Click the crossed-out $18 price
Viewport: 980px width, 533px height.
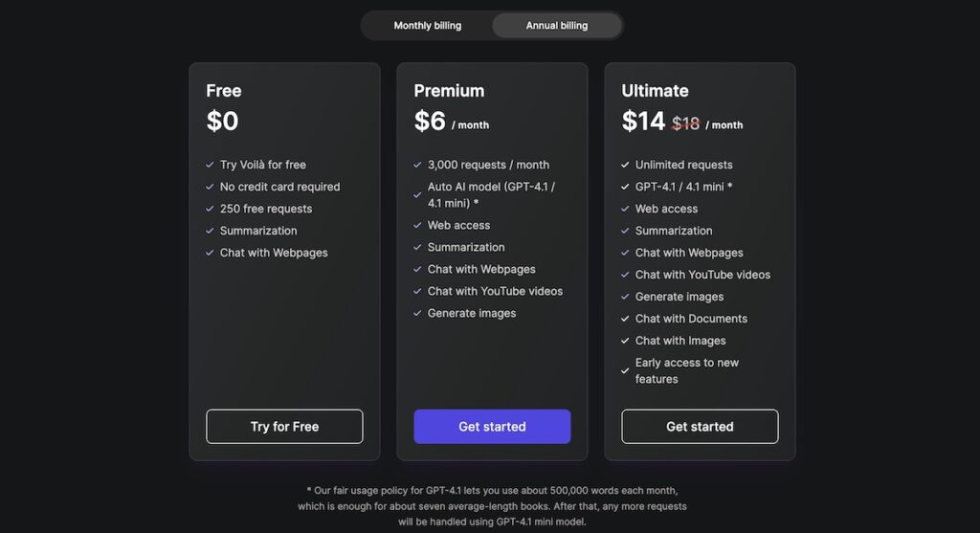point(685,123)
